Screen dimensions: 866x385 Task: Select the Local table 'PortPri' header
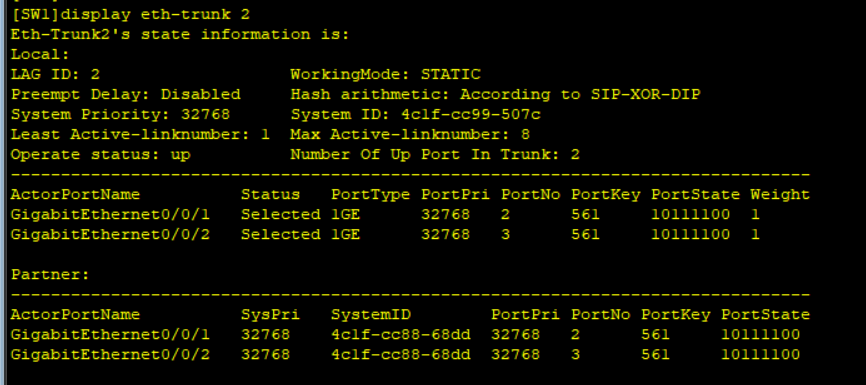click(x=456, y=194)
